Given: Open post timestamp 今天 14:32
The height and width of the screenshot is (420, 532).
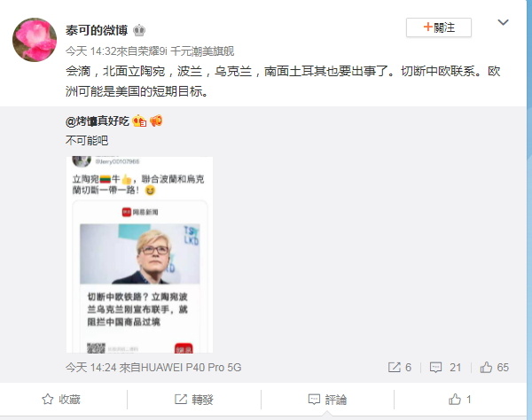Looking at the screenshot, I should [x=91, y=51].
